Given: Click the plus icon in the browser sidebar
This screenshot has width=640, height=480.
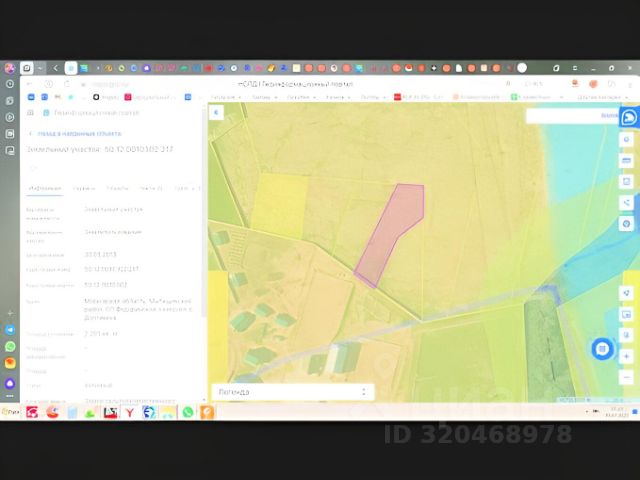Looking at the screenshot, I should click(10, 313).
